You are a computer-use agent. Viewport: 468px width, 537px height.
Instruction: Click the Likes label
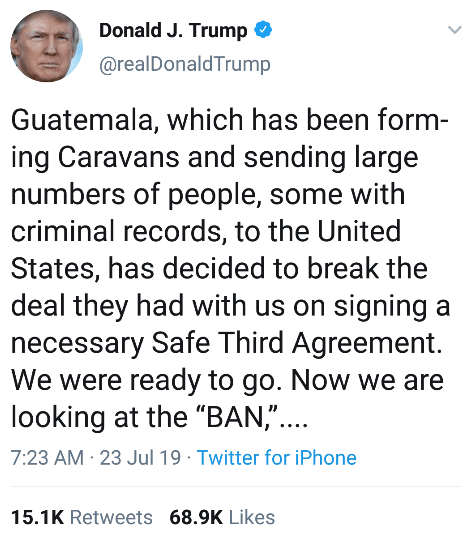(x=252, y=517)
